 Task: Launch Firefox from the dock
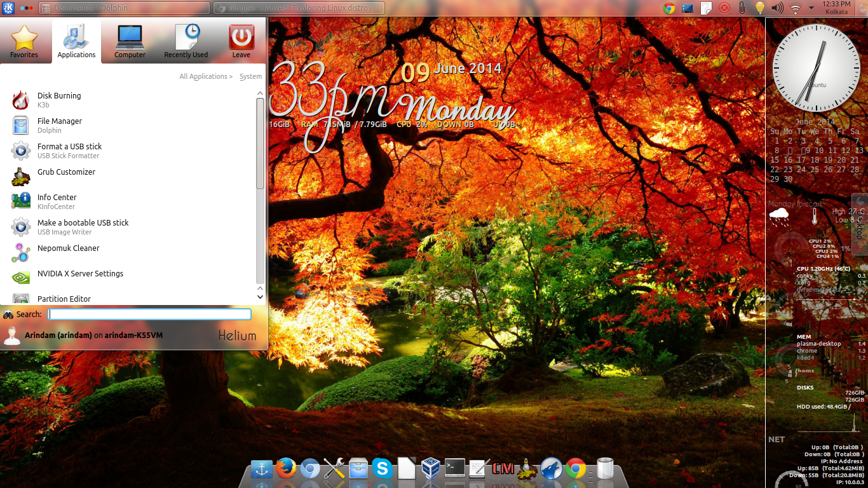286,468
